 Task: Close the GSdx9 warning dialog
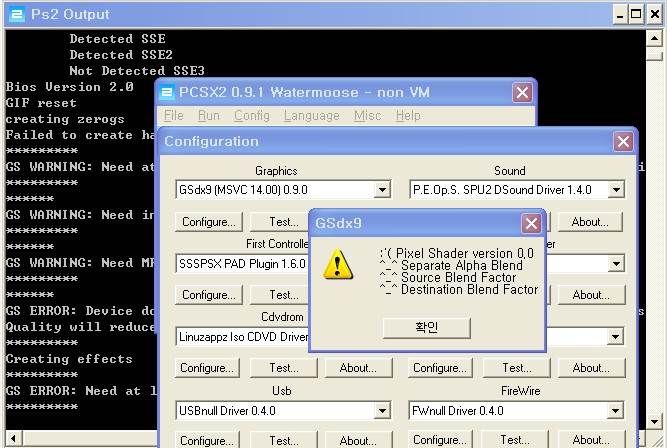click(x=531, y=223)
